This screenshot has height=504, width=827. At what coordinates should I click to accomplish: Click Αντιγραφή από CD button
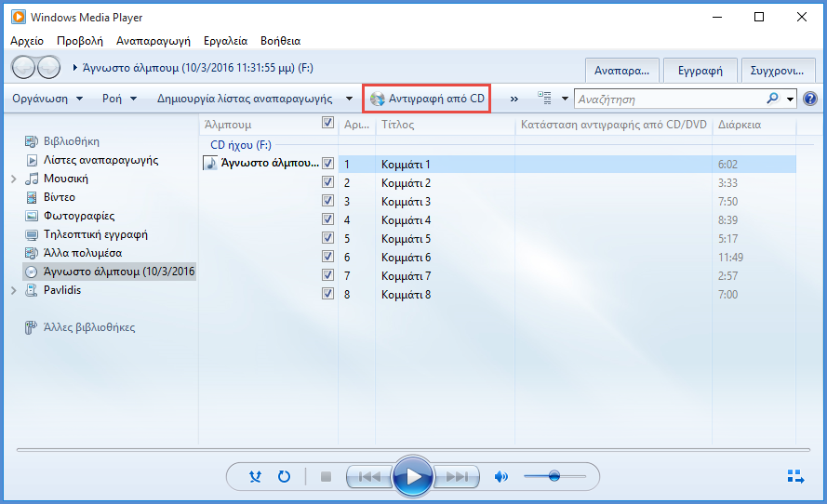427,99
